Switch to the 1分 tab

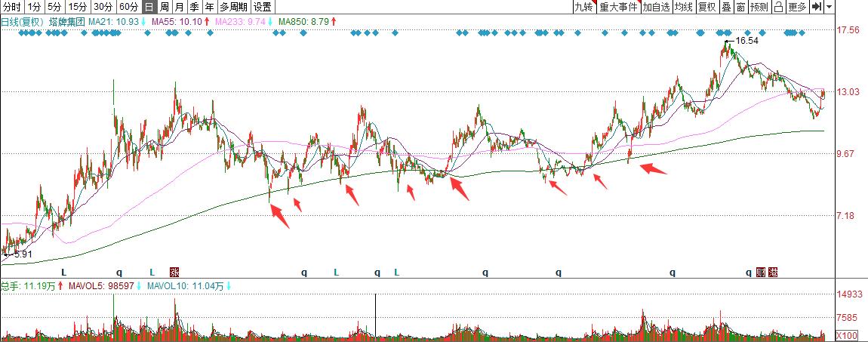click(x=34, y=8)
